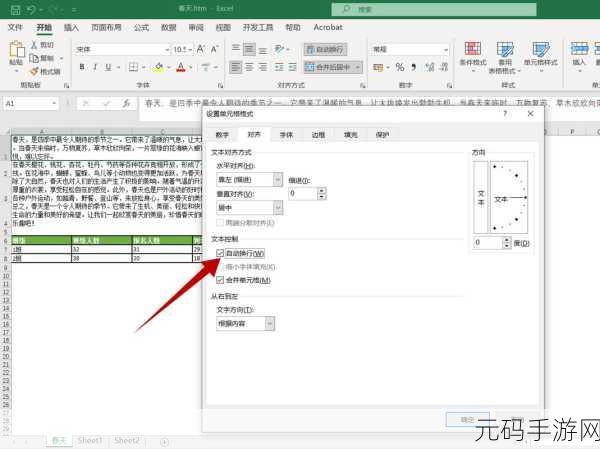Open the 水平对齐 horizontal alignment dropdown
Screen dimensions: 600x449
(278, 180)
